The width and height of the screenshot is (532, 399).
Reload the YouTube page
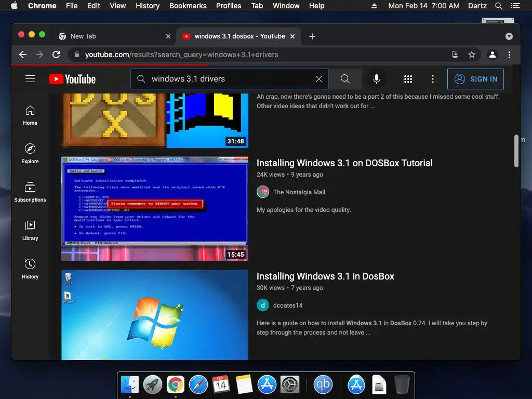(56, 55)
